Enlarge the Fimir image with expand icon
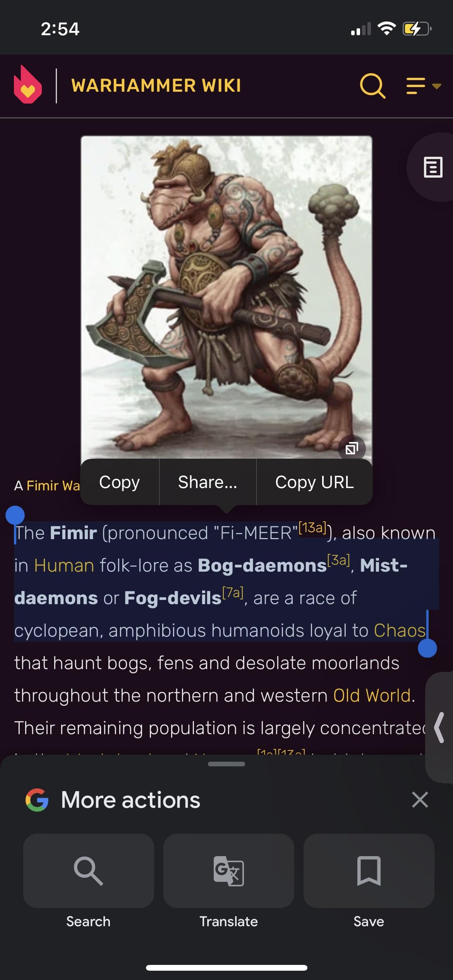Image resolution: width=453 pixels, height=980 pixels. (352, 449)
